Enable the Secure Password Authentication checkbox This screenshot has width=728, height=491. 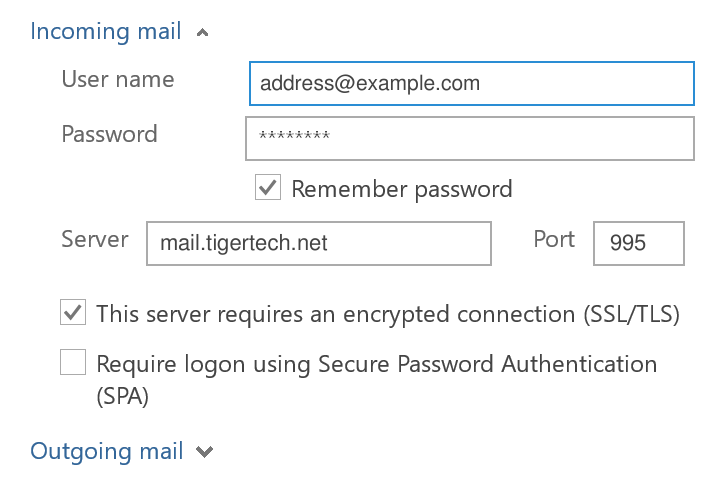73,362
